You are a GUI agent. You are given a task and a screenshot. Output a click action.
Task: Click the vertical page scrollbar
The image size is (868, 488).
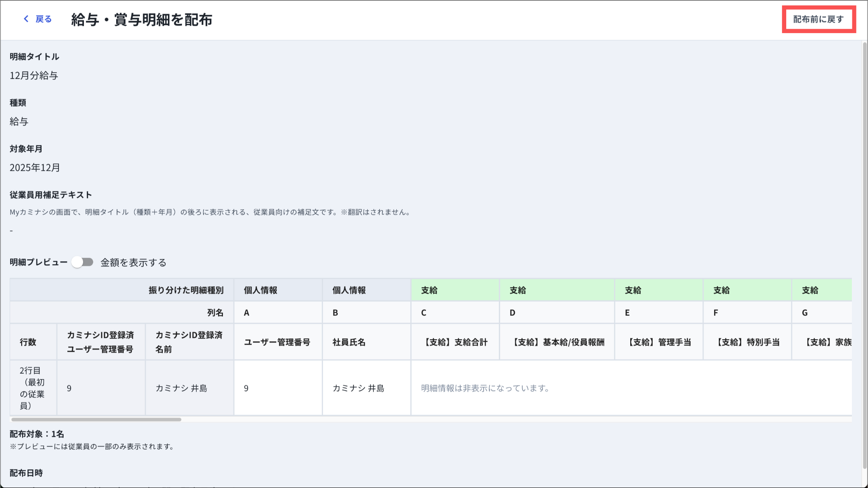(x=865, y=254)
